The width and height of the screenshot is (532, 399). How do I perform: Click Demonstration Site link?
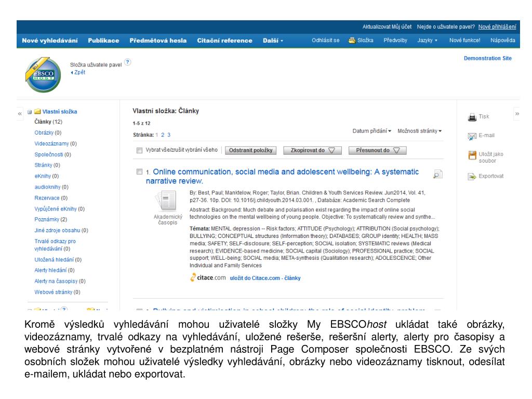tap(487, 58)
